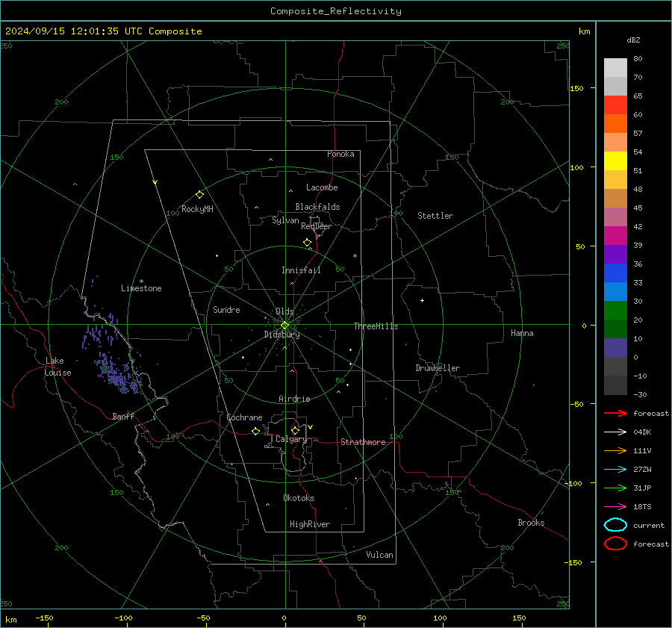672x628 pixels.
Task: Click the cyan current ellipse icon
Action: (615, 525)
